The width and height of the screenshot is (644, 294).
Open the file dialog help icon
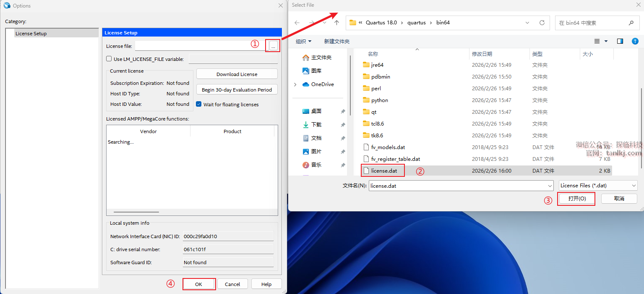pyautogui.click(x=635, y=41)
